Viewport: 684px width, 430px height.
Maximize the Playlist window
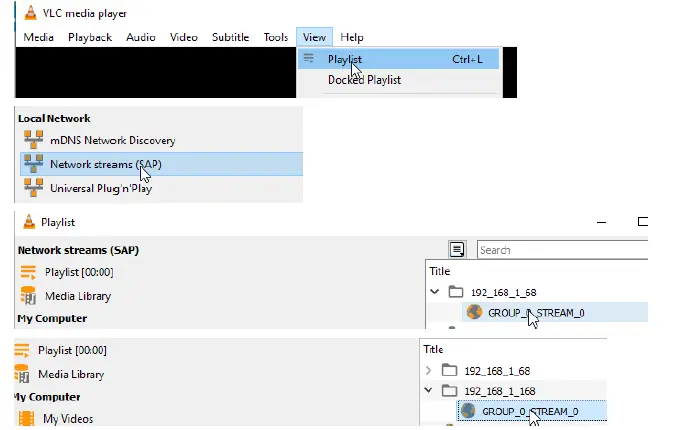[x=642, y=222]
